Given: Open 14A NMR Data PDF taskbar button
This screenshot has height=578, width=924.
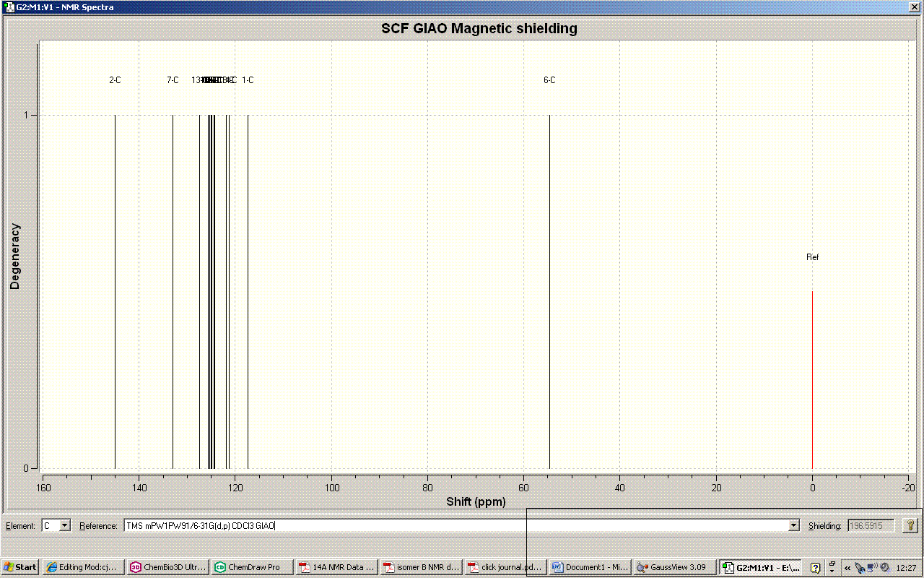Looking at the screenshot, I should click(x=337, y=567).
